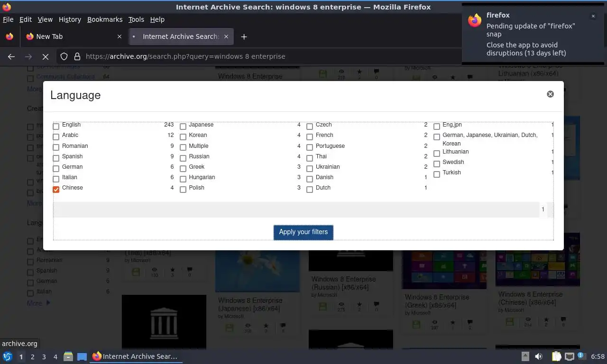Click the eject removable media tray icon

coord(525,356)
